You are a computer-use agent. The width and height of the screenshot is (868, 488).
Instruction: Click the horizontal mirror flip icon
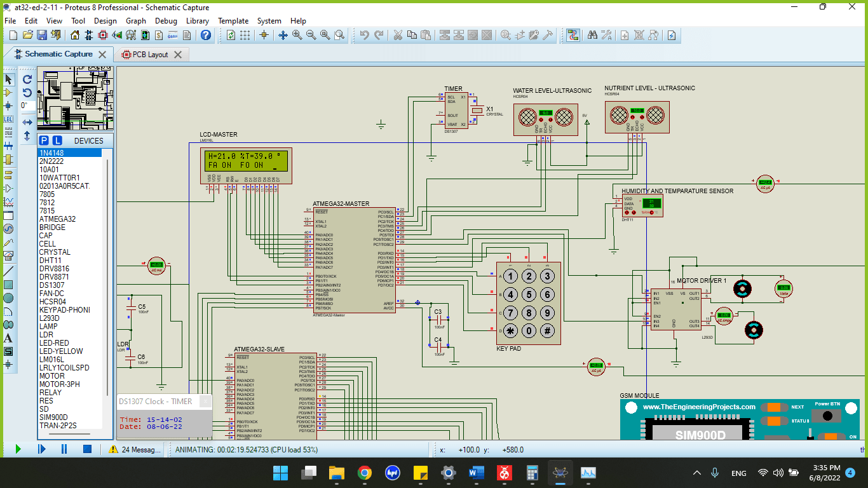27,122
